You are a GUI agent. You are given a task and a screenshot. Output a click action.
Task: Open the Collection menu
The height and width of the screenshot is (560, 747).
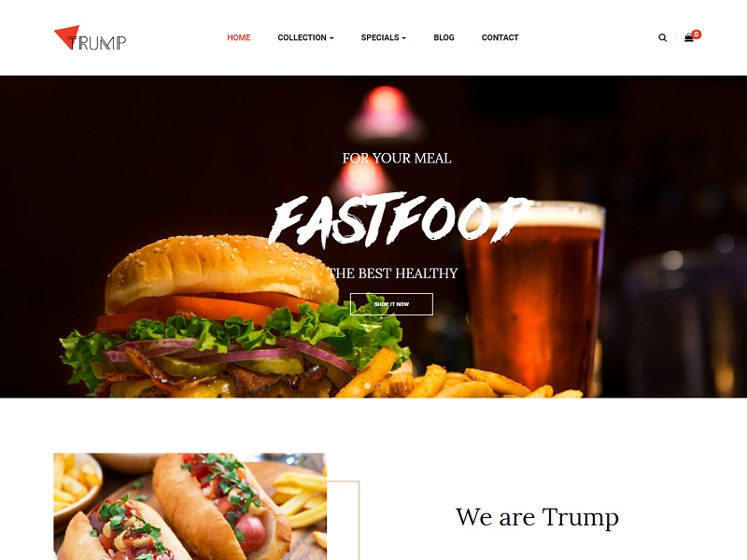point(305,37)
